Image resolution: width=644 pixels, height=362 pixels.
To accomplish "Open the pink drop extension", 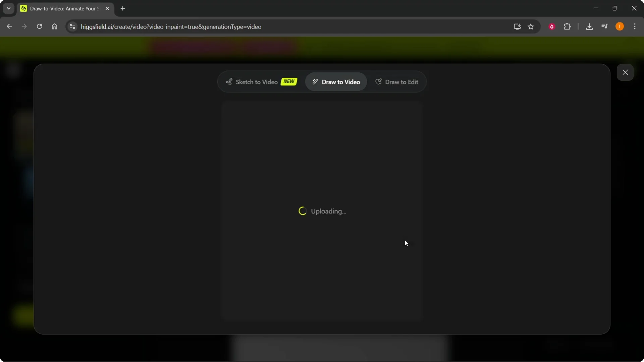I will click(x=552, y=26).
